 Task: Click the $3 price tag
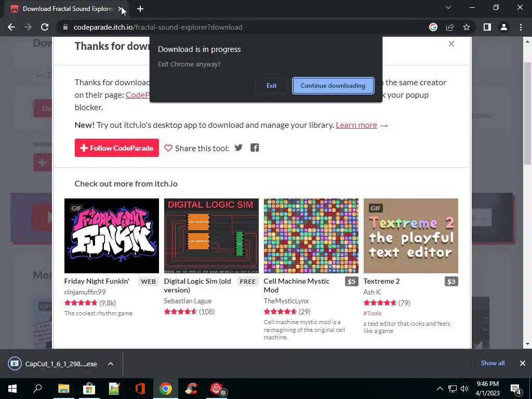tap(451, 281)
